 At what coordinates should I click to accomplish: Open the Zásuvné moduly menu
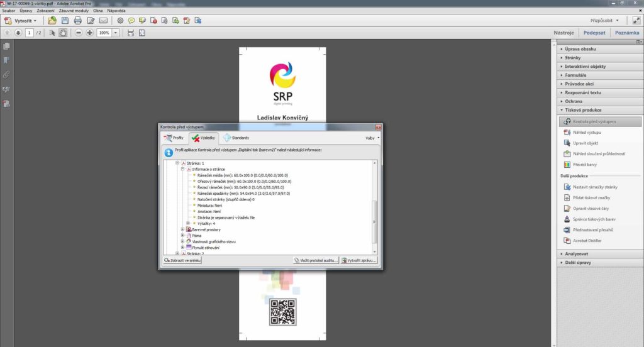click(x=74, y=11)
